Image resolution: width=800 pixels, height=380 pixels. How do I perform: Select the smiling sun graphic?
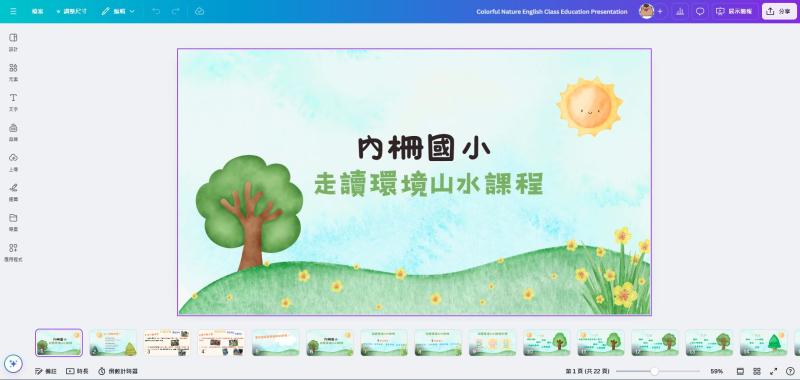[589, 107]
